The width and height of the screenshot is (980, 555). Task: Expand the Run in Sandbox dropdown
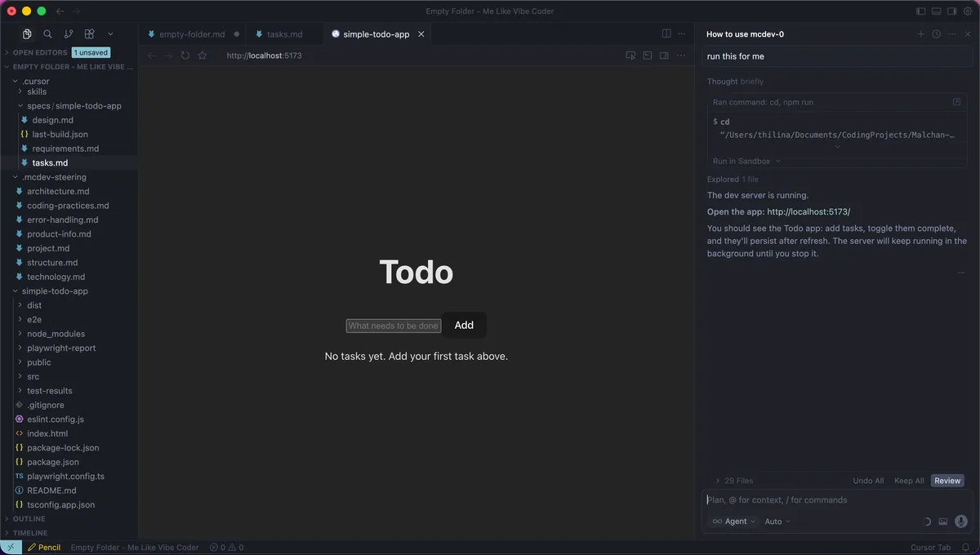746,161
